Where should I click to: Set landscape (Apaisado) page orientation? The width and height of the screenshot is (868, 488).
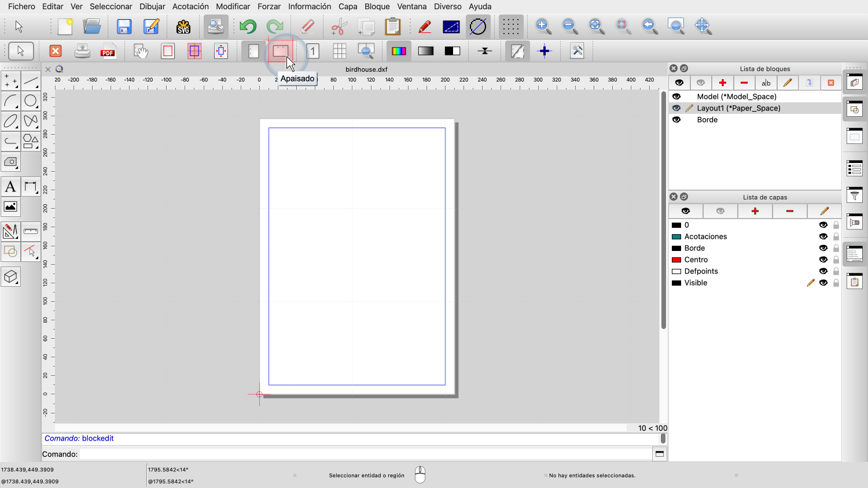pos(281,51)
